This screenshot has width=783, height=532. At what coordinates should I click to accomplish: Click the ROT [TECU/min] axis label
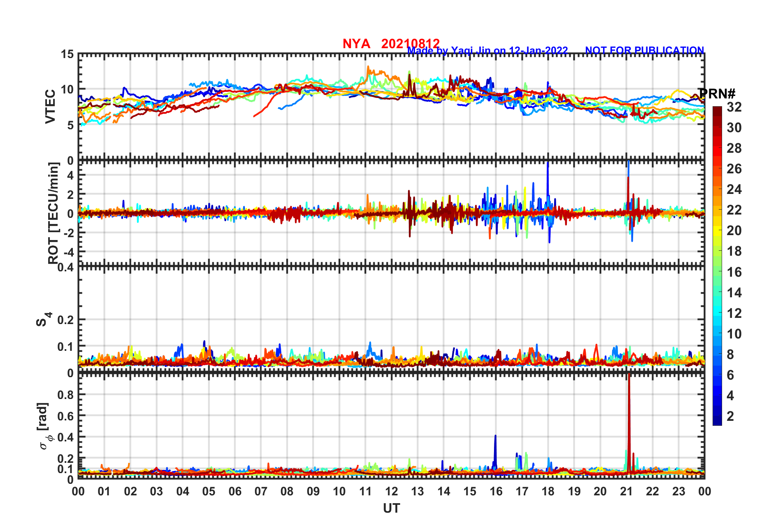(x=54, y=213)
